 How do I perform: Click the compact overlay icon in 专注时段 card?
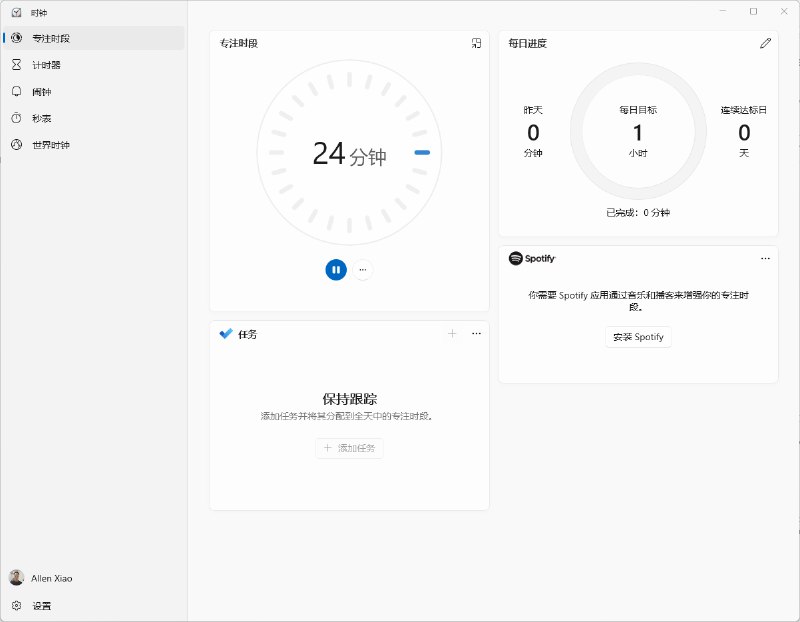[x=477, y=43]
